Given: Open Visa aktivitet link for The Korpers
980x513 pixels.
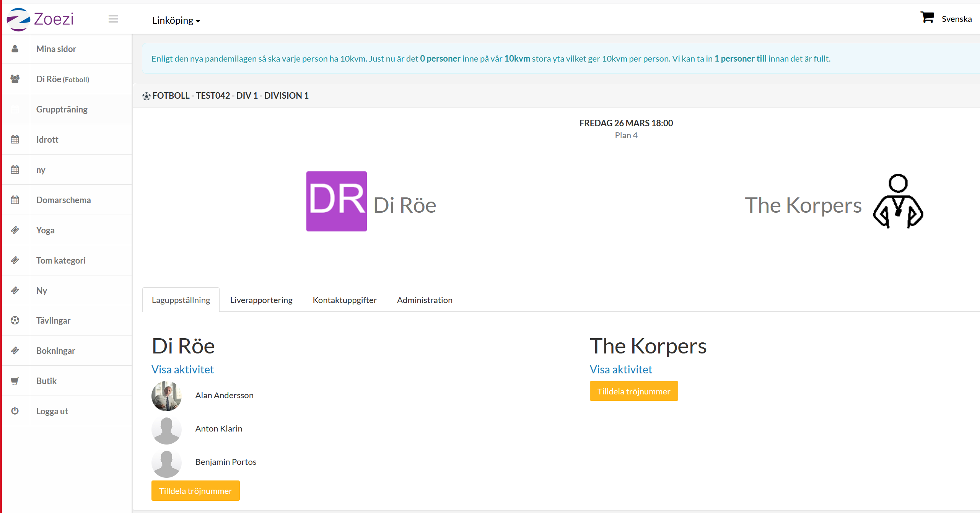Looking at the screenshot, I should point(621,370).
